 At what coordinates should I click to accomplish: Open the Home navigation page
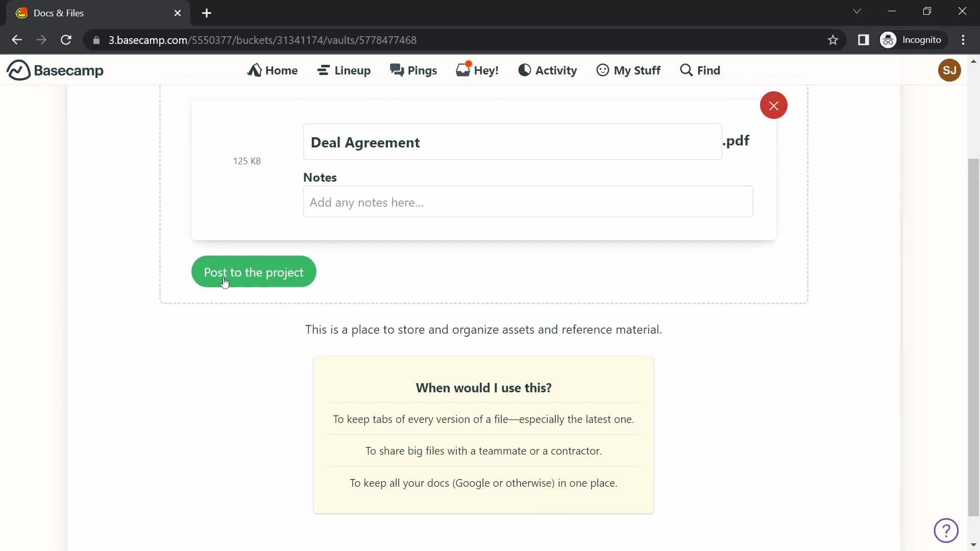point(273,70)
